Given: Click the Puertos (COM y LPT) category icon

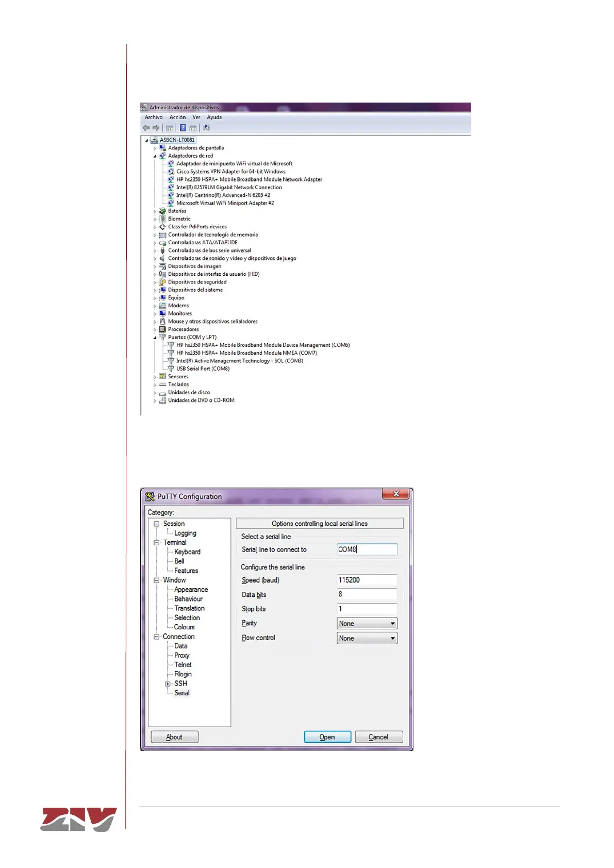Looking at the screenshot, I should click(162, 337).
